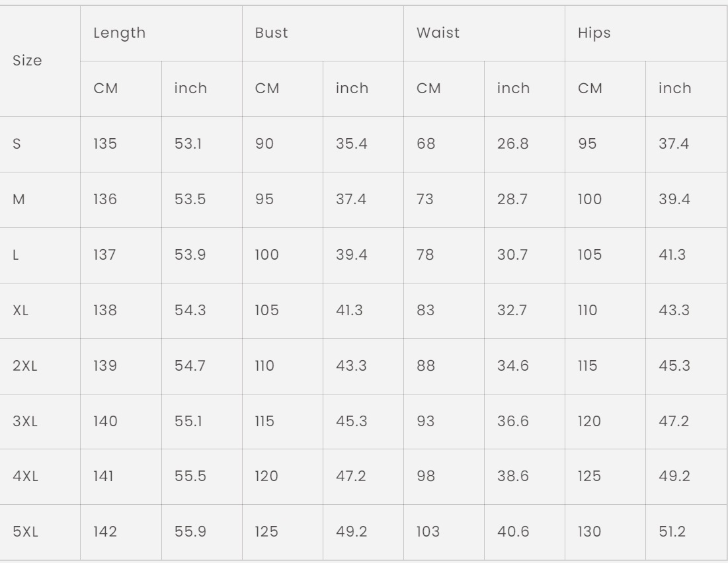Click the 26.8 waist inch value
This screenshot has height=563, width=728.
[512, 144]
